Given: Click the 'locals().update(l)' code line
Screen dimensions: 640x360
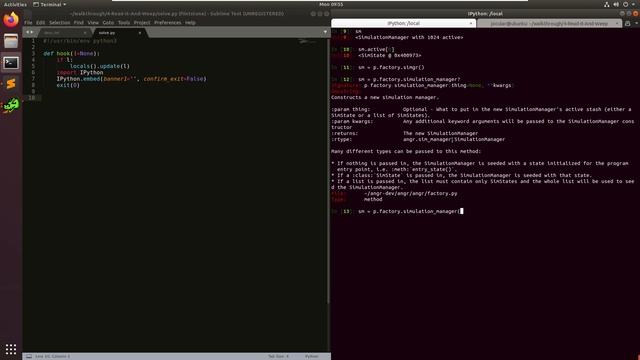Looking at the screenshot, I should pos(100,66).
